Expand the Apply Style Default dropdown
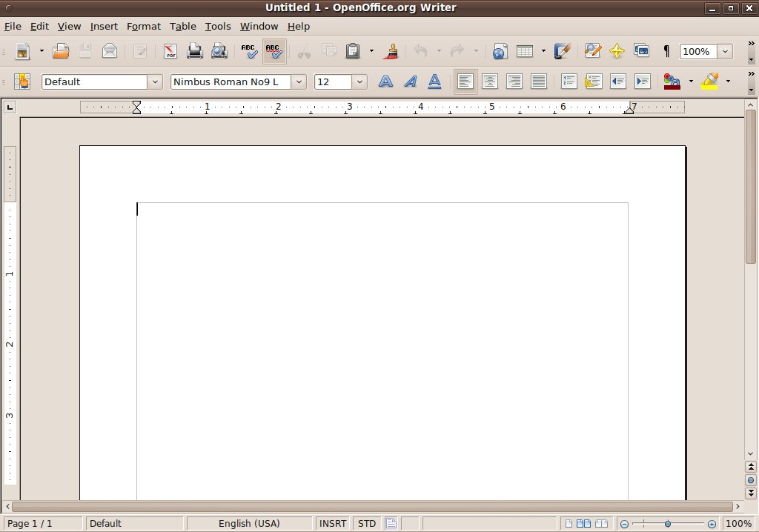Viewport: 759px width, 532px height. pyautogui.click(x=155, y=82)
